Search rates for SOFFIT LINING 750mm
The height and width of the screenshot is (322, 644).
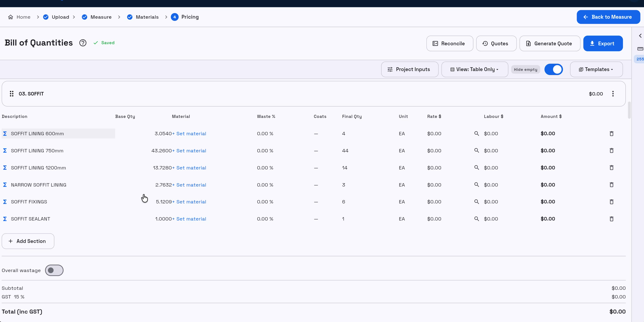pyautogui.click(x=477, y=151)
